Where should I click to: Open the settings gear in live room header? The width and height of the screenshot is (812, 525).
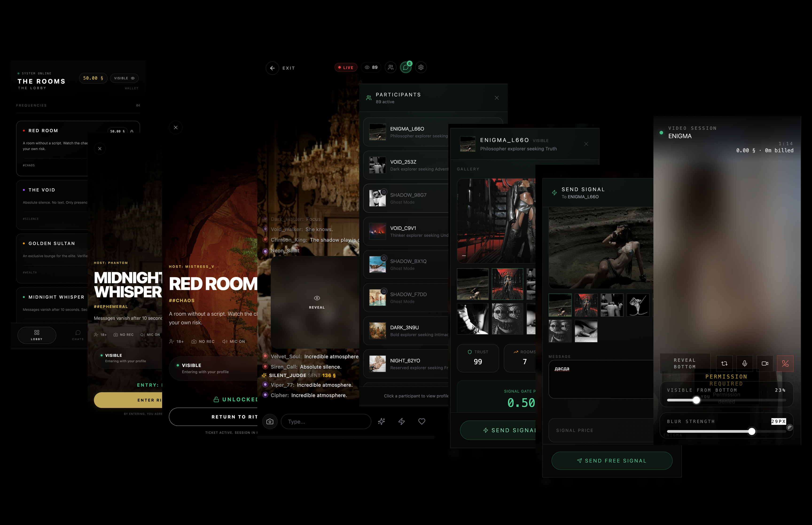(421, 67)
